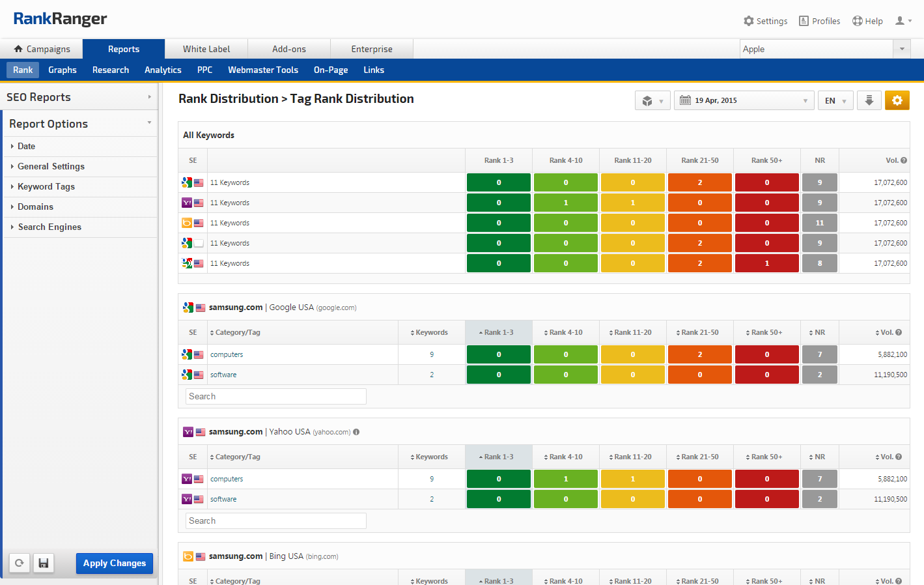924x585 pixels.
Task: Click the refresh icon in the sidebar footer
Action: [20, 563]
